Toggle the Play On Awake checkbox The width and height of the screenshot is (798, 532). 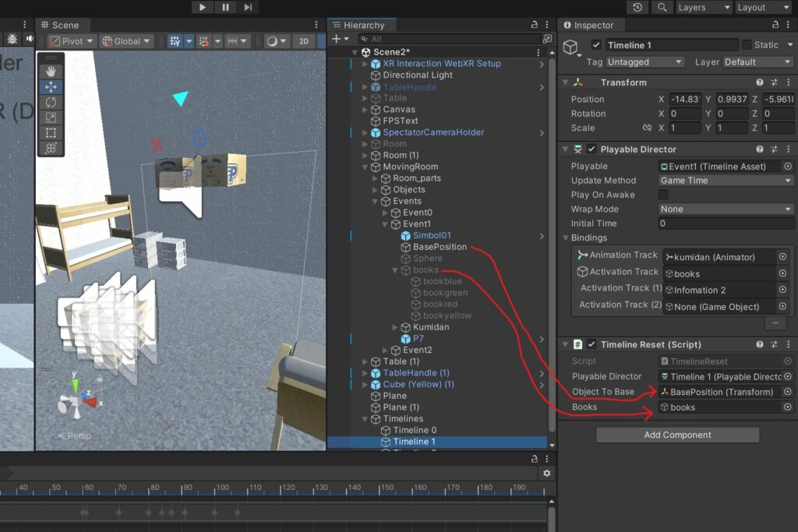tap(663, 195)
